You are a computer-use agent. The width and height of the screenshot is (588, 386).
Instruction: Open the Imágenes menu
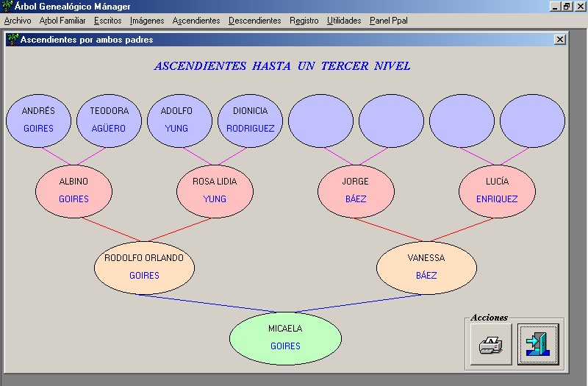click(x=147, y=21)
